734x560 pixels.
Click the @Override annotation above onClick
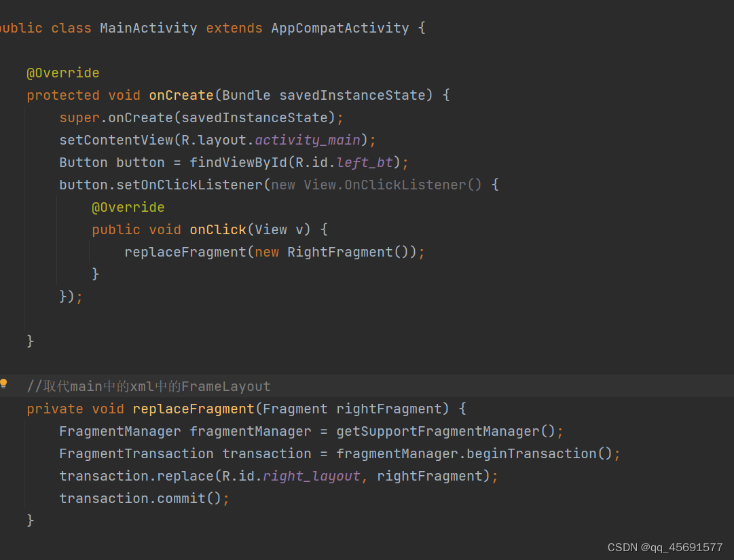(128, 207)
